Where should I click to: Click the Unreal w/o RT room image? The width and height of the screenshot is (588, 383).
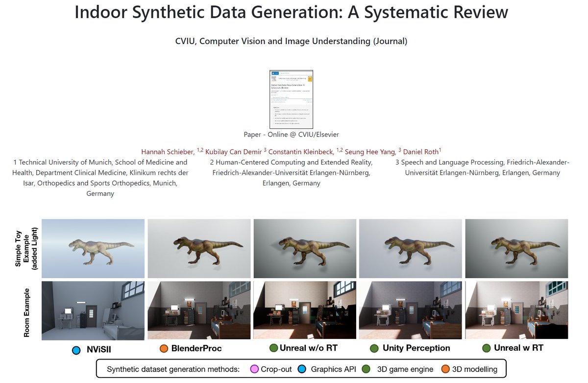[305, 311]
